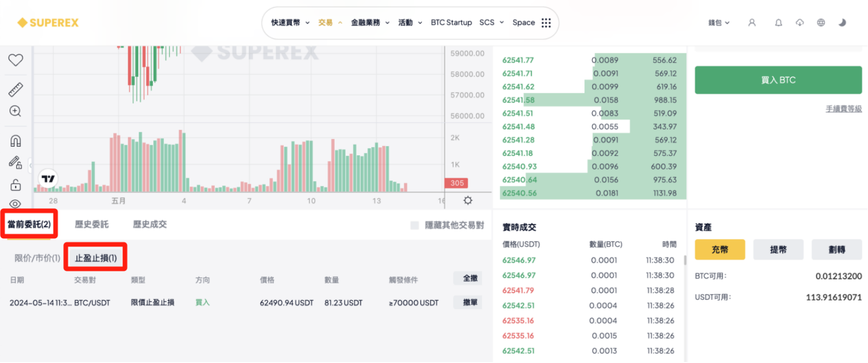Image resolution: width=868 pixels, height=363 pixels.
Task: Expand the 交易 menu
Action: [330, 22]
